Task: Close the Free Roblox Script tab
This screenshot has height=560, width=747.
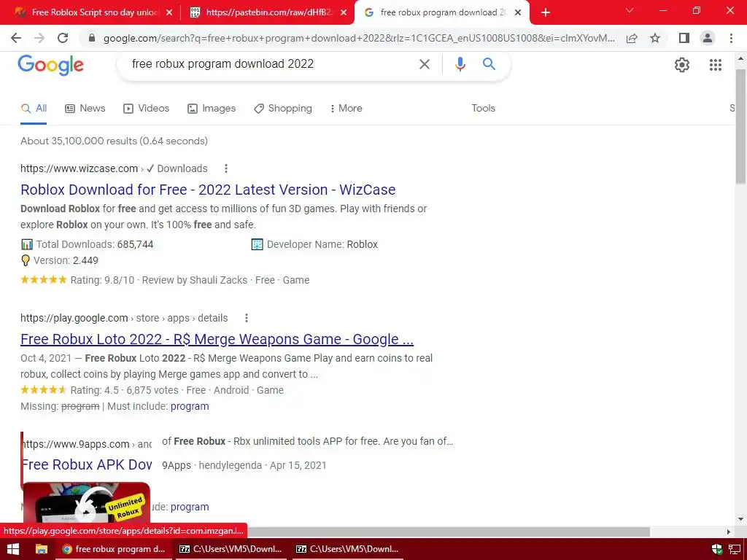Action: (x=169, y=12)
